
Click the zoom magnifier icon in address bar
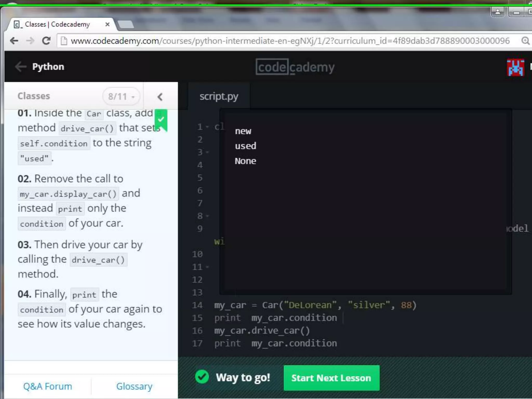click(x=525, y=41)
